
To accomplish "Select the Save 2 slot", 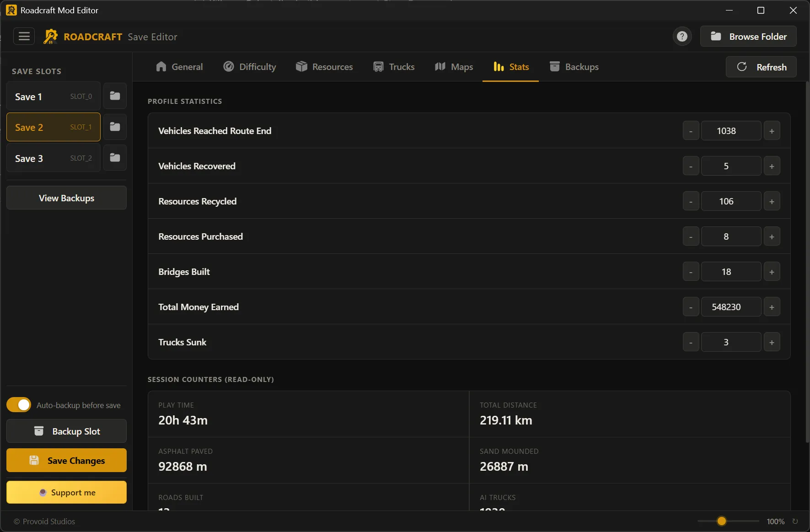I will coord(54,127).
